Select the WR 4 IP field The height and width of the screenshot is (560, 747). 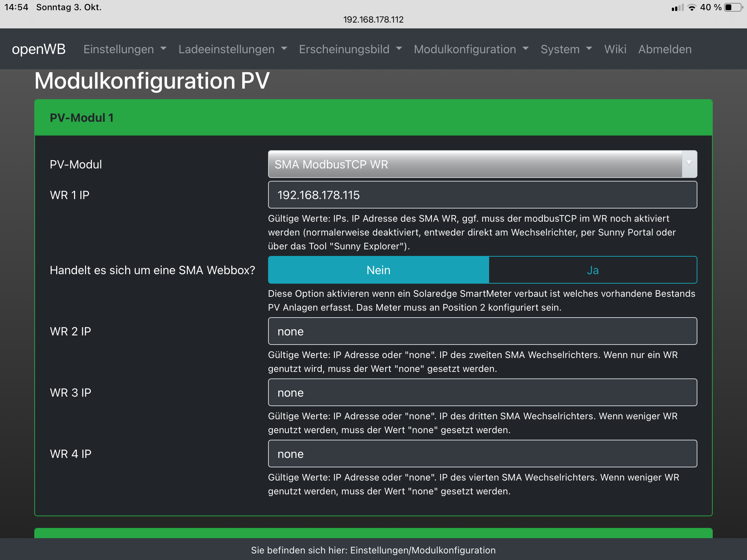coord(482,454)
